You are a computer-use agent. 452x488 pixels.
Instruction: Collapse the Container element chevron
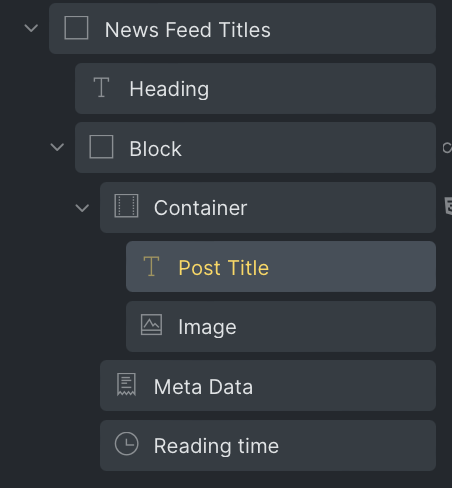pos(82,208)
